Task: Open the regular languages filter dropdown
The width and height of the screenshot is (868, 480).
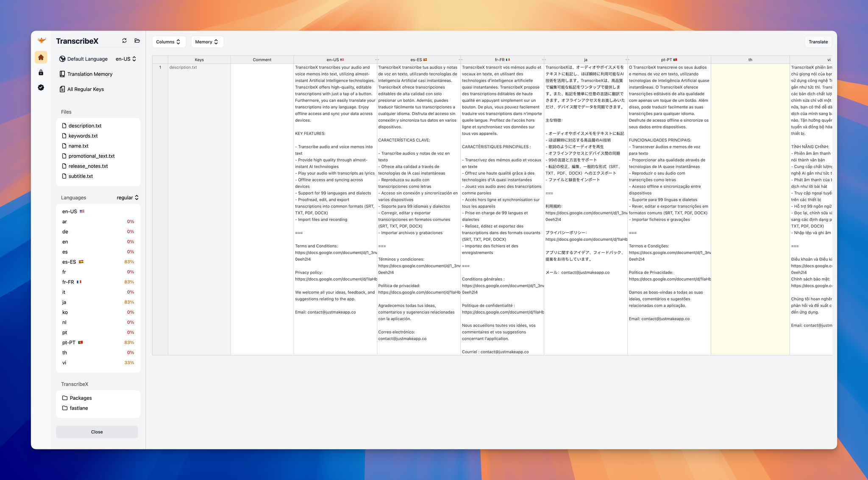Action: (128, 198)
